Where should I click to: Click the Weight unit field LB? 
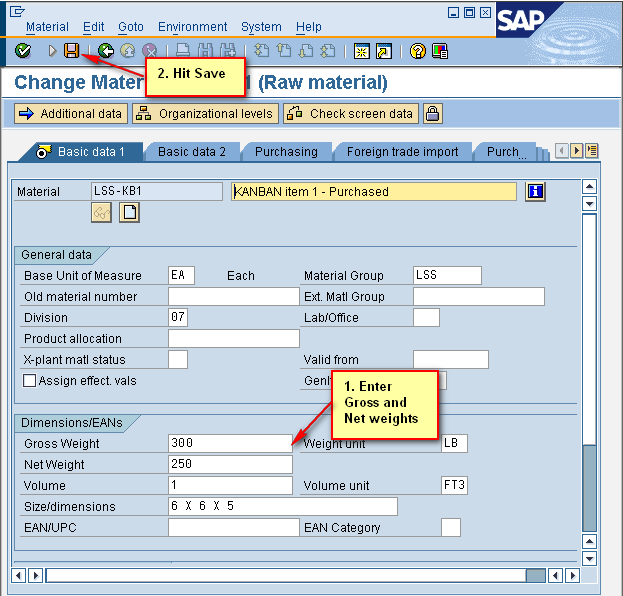[455, 443]
